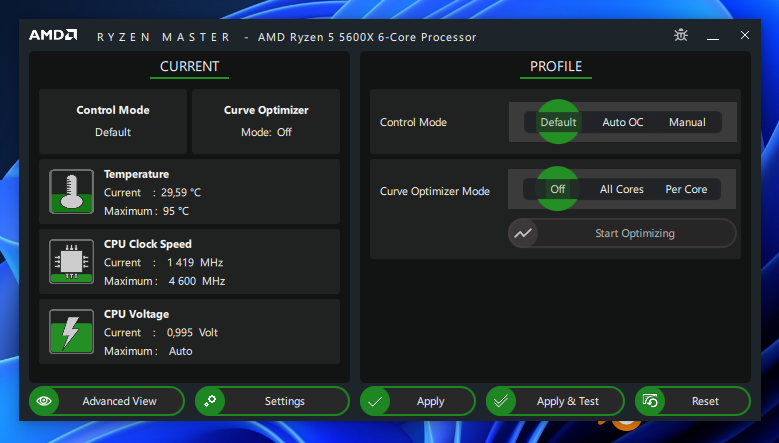The image size is (779, 443).
Task: Click the current temperature value 29,59 °C
Action: 181,192
